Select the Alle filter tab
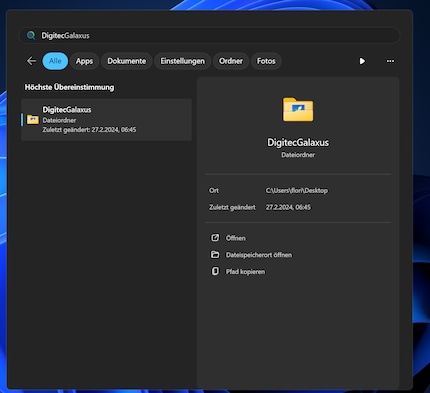Image resolution: width=430 pixels, height=393 pixels. coord(55,61)
